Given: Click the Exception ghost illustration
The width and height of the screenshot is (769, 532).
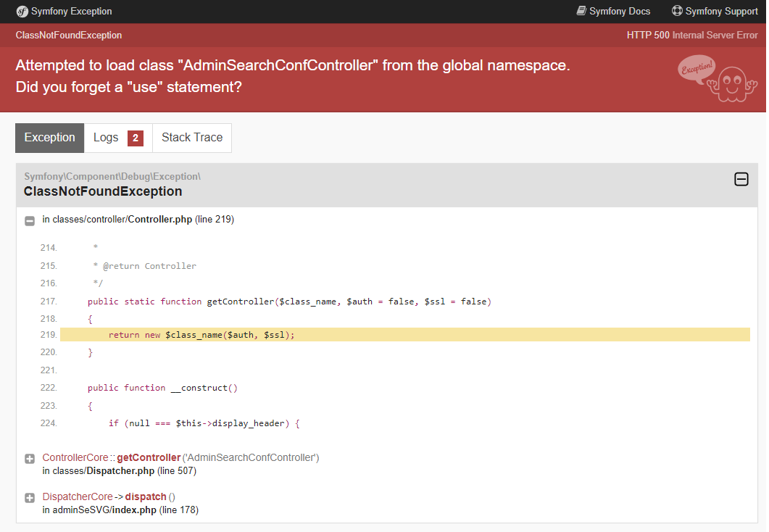Looking at the screenshot, I should click(x=718, y=79).
